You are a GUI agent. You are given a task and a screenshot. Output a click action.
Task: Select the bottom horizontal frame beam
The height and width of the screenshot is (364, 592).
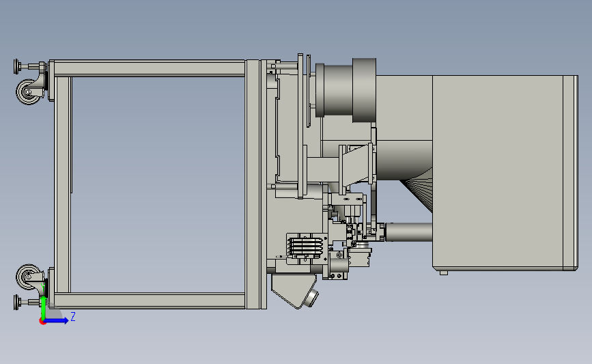pos(149,300)
